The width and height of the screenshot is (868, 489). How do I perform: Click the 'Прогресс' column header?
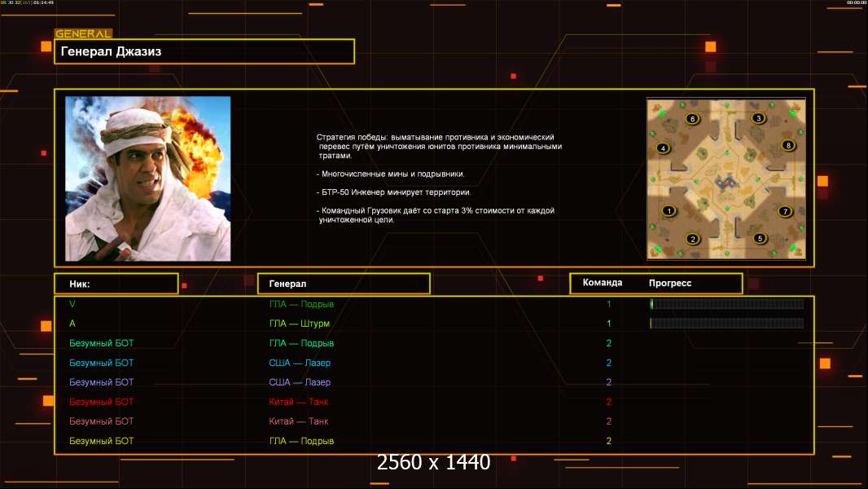(x=670, y=283)
